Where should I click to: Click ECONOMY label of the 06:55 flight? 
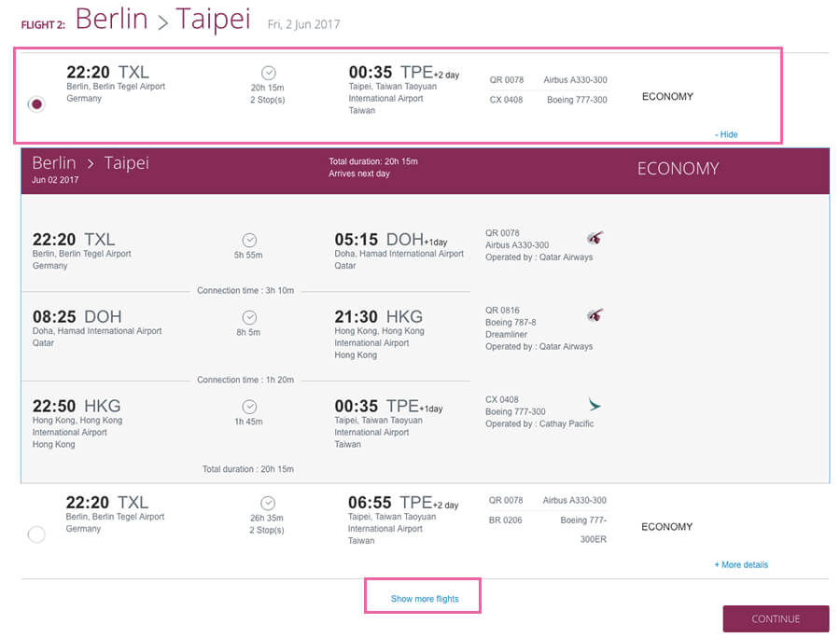[x=667, y=527]
